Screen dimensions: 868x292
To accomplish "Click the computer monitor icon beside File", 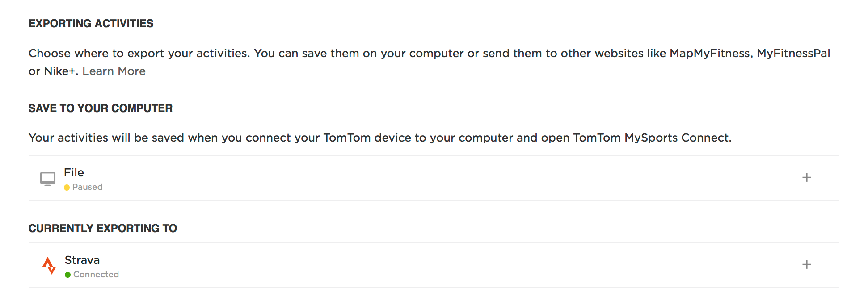I will [48, 178].
